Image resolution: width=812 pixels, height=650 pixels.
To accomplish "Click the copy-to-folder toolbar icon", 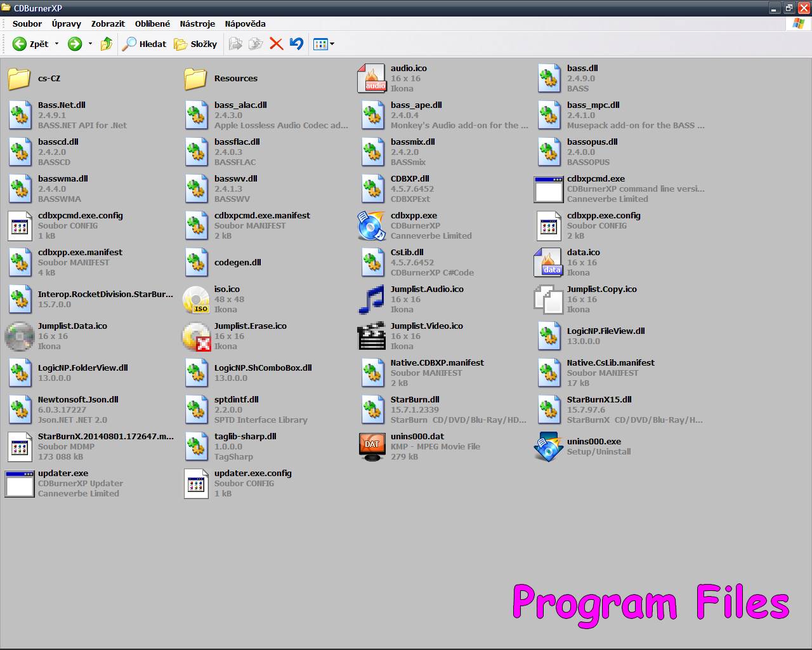I will 256,44.
